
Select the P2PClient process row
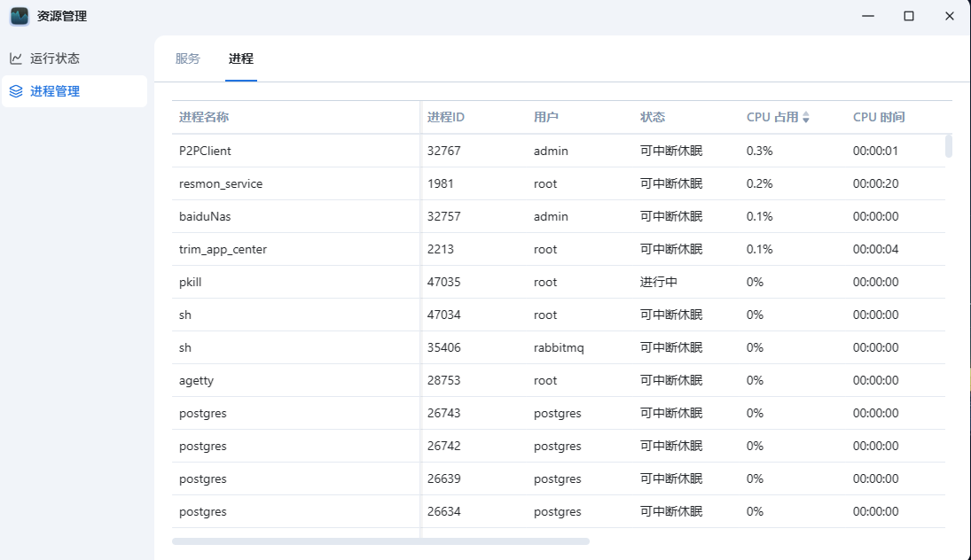click(559, 151)
